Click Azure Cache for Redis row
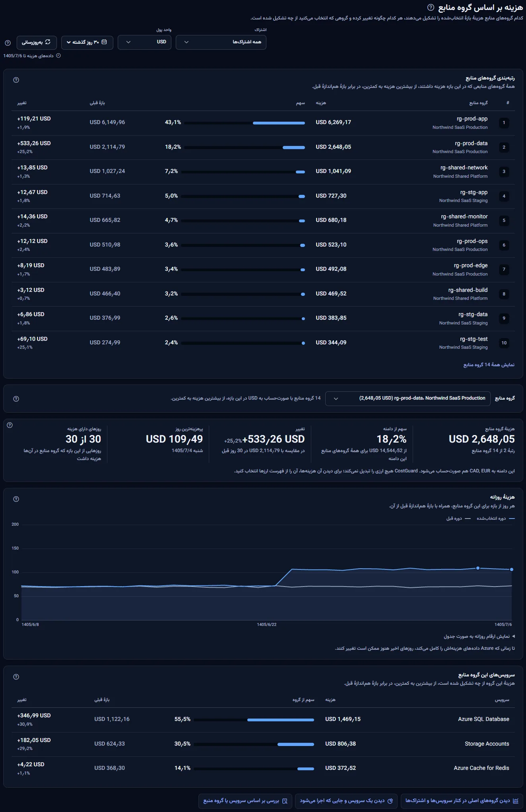 point(263,768)
